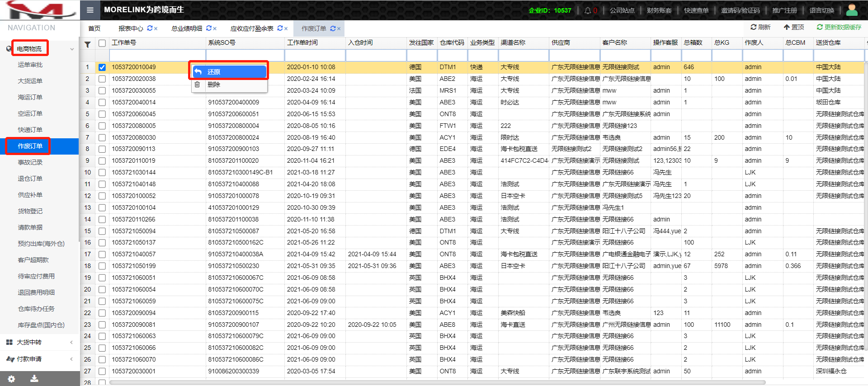Click the 更新数据缓存 button

click(x=839, y=27)
